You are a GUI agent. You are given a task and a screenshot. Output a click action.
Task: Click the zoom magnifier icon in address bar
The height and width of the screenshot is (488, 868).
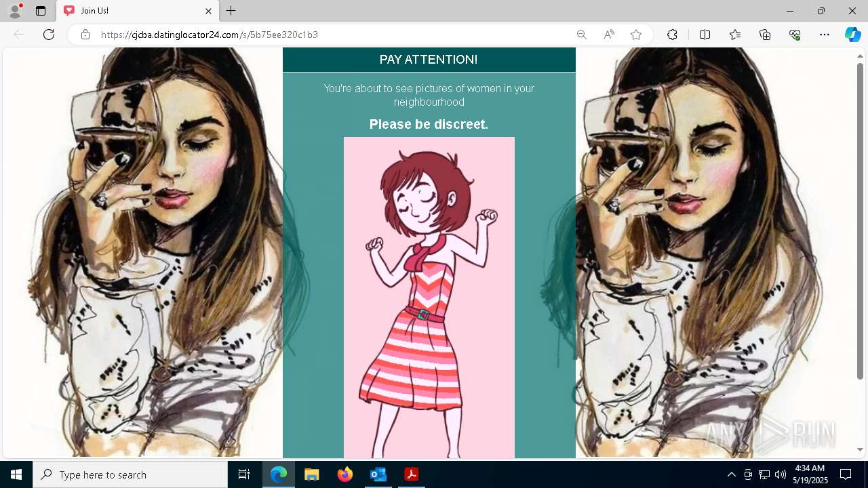pyautogui.click(x=582, y=35)
